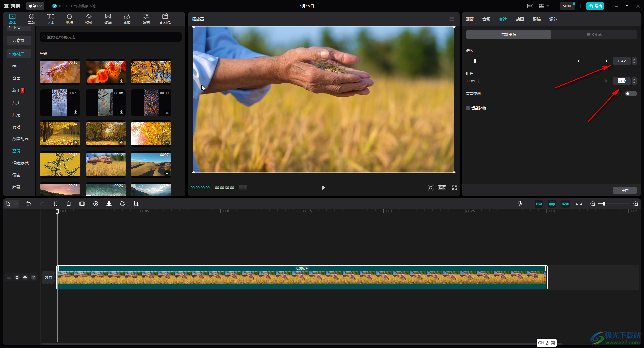Switch to the 动画 tab

tap(520, 19)
